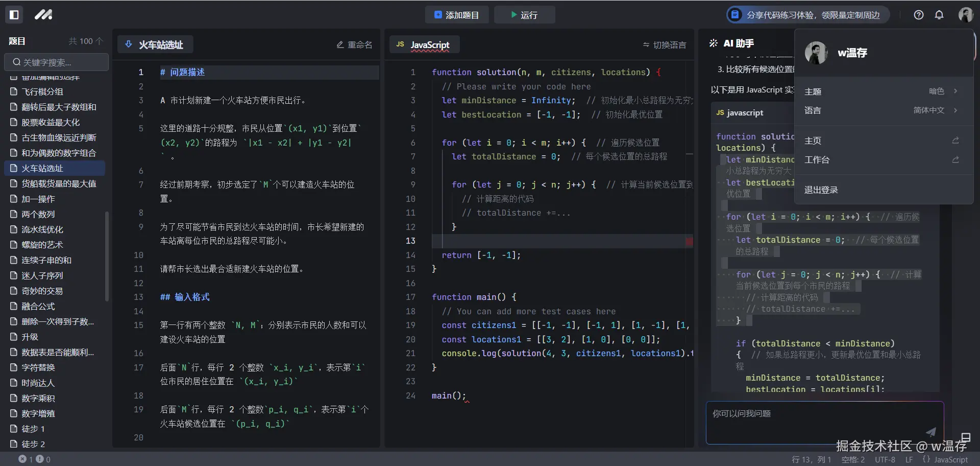Expand the 语言 interface language chevron
Screen dimensions: 980x466
[x=955, y=110]
